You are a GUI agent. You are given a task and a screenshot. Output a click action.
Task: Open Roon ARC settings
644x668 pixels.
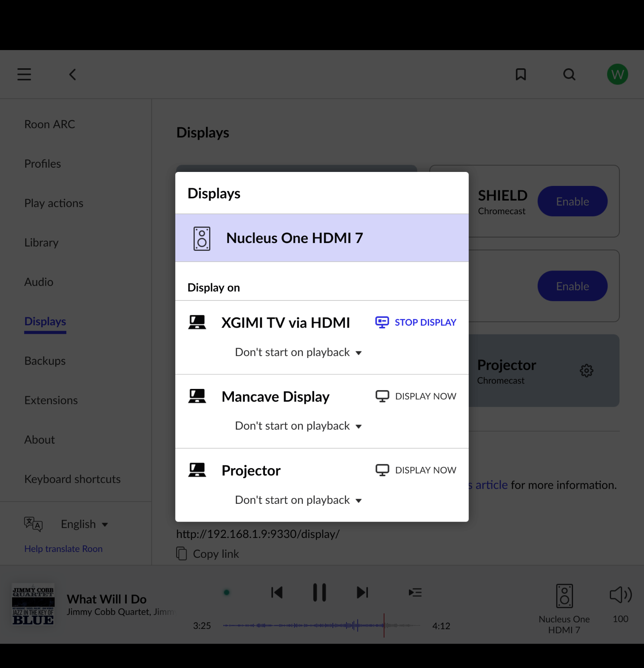click(x=50, y=124)
